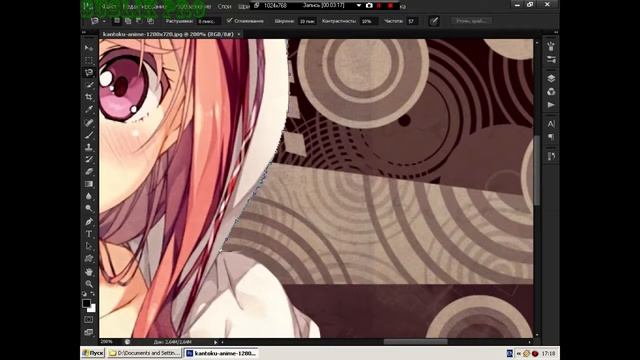
Task: Click the Ширина width input field
Action: 307,21
